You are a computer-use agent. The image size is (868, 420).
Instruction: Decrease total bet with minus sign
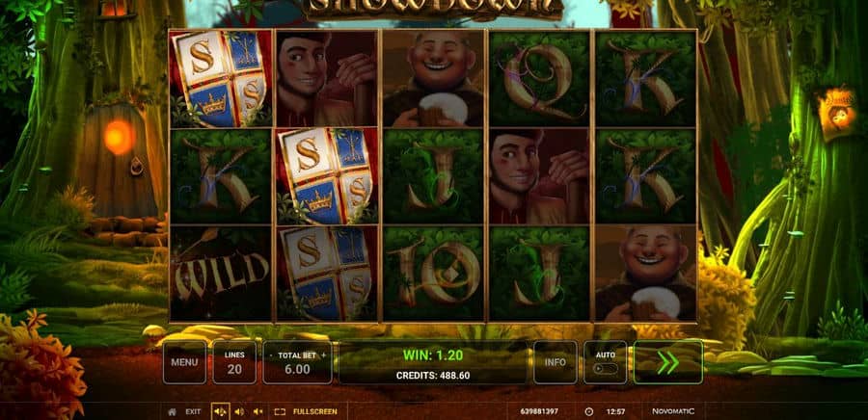point(271,355)
